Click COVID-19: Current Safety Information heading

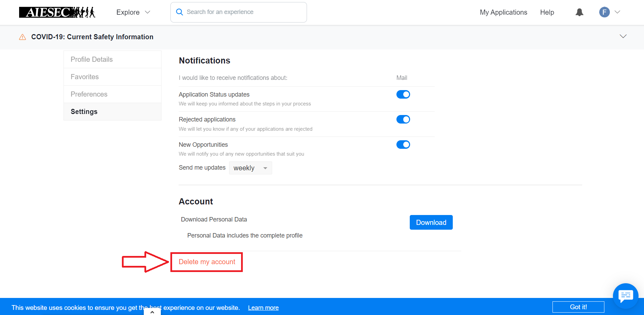(x=92, y=37)
